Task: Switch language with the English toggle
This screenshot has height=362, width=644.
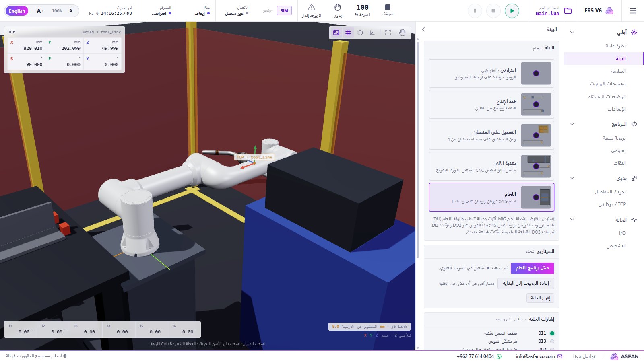Action: coord(17,11)
